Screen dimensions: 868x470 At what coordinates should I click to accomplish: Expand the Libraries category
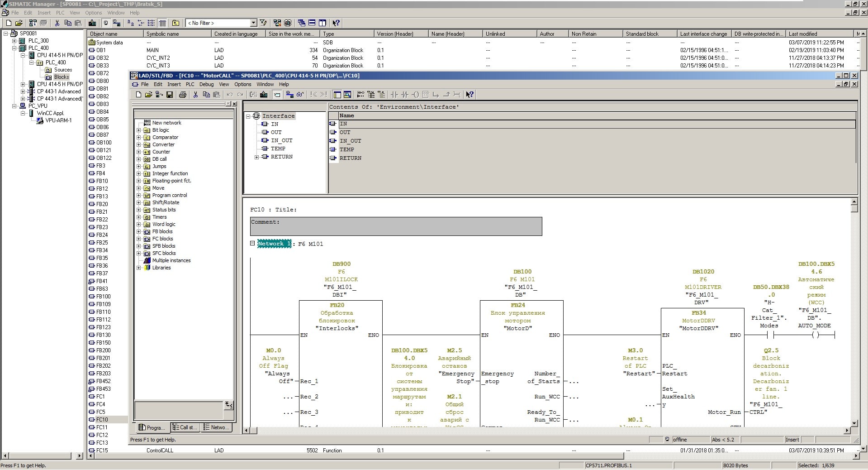(x=139, y=268)
